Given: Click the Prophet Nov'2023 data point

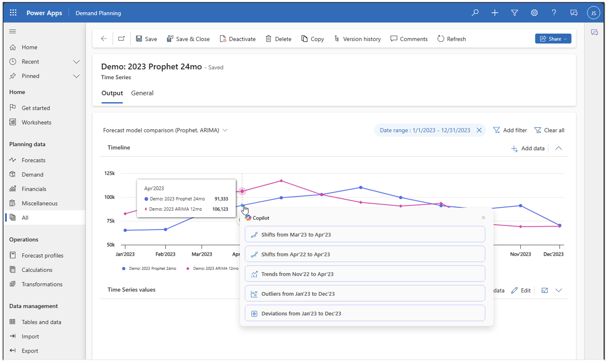Looking at the screenshot, I should 521,205.
